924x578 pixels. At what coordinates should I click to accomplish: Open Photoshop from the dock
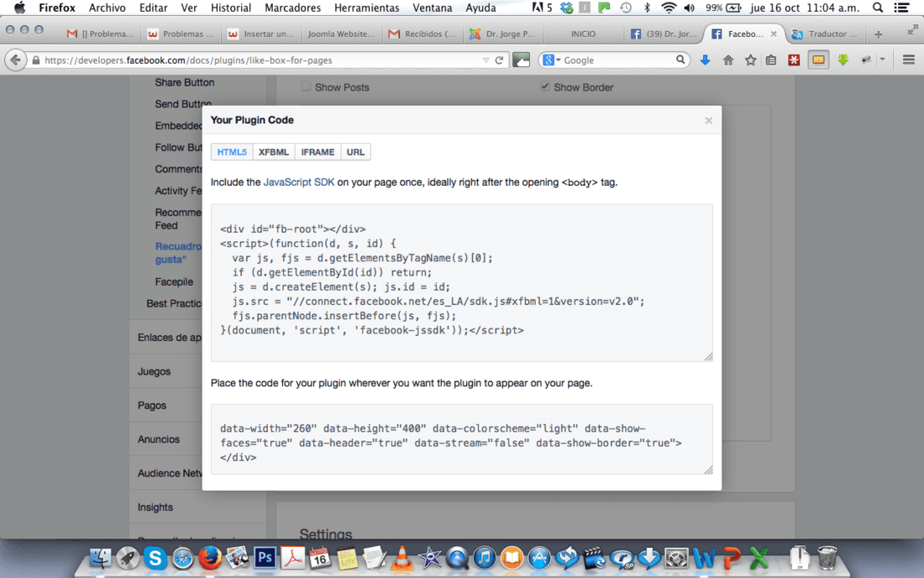(265, 557)
